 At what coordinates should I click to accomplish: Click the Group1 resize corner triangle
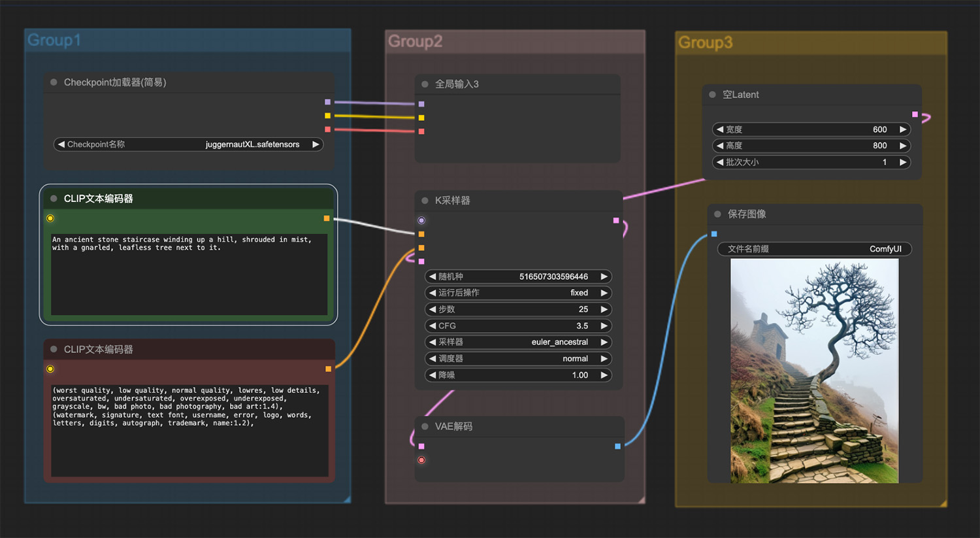point(347,499)
